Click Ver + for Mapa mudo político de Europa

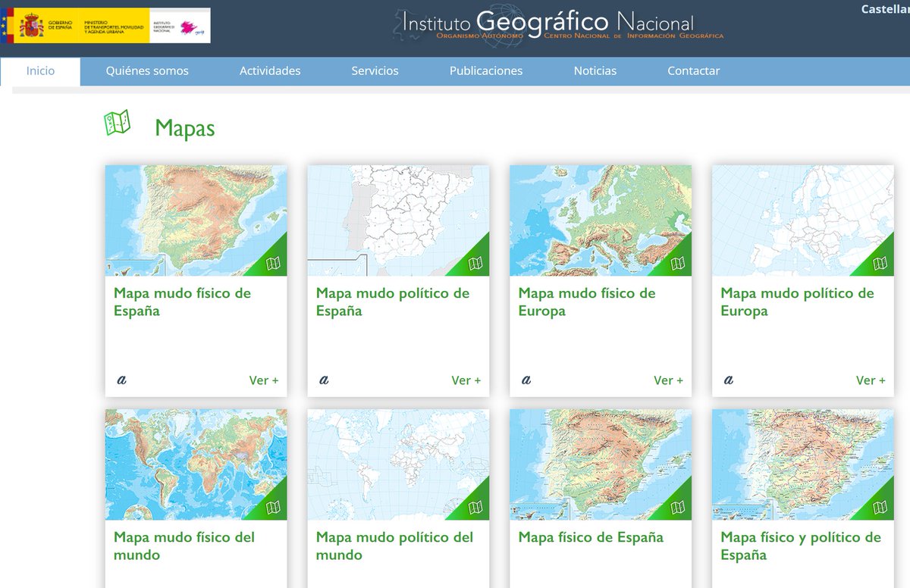[871, 380]
